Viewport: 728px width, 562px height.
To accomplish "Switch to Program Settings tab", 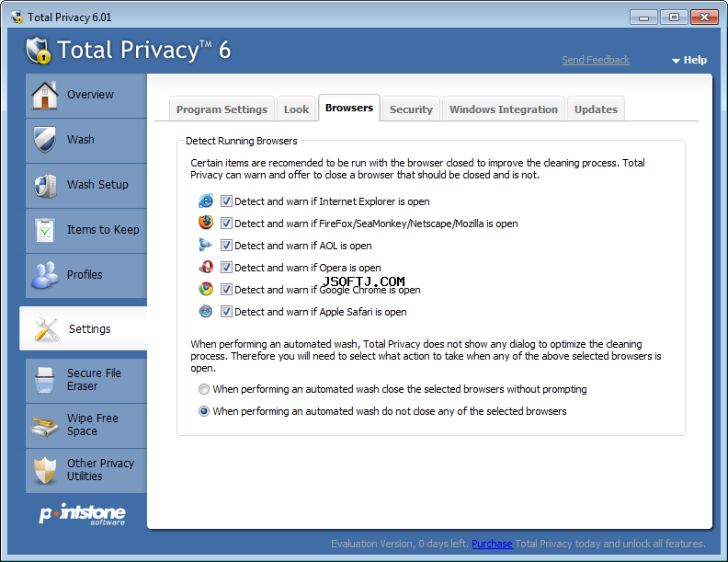I will 222,109.
